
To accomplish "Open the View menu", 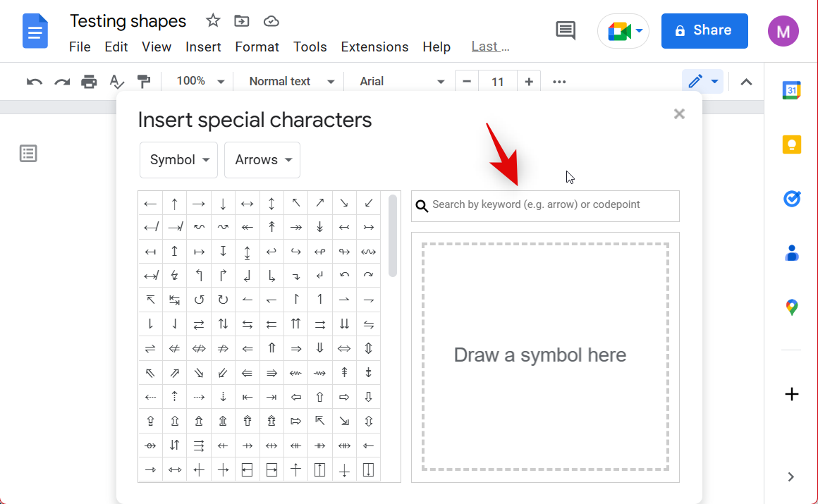I will coord(157,47).
